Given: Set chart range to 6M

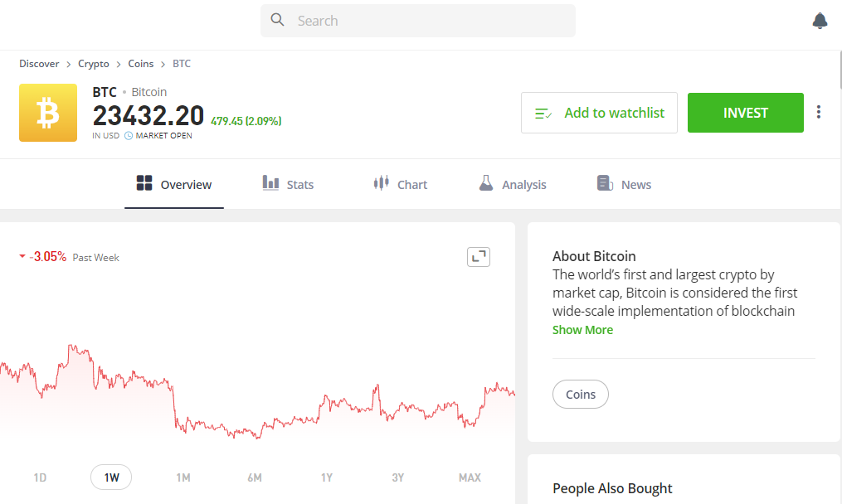Looking at the screenshot, I should point(255,477).
